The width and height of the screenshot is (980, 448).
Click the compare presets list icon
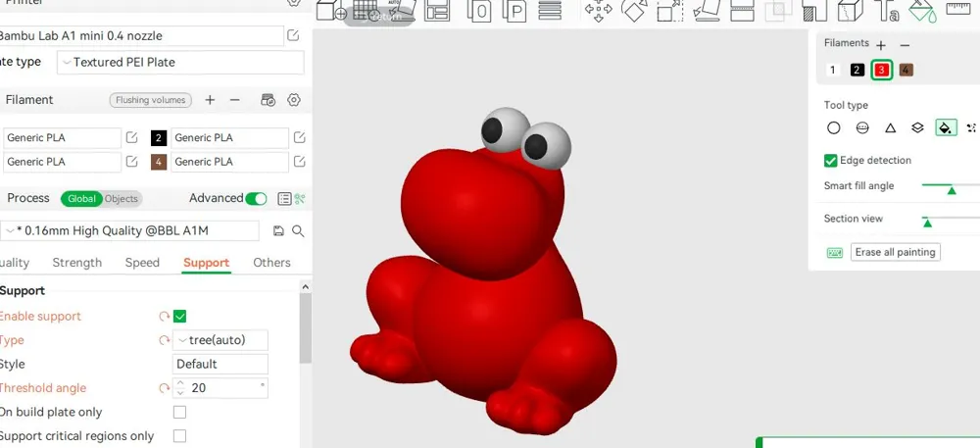[x=284, y=199]
